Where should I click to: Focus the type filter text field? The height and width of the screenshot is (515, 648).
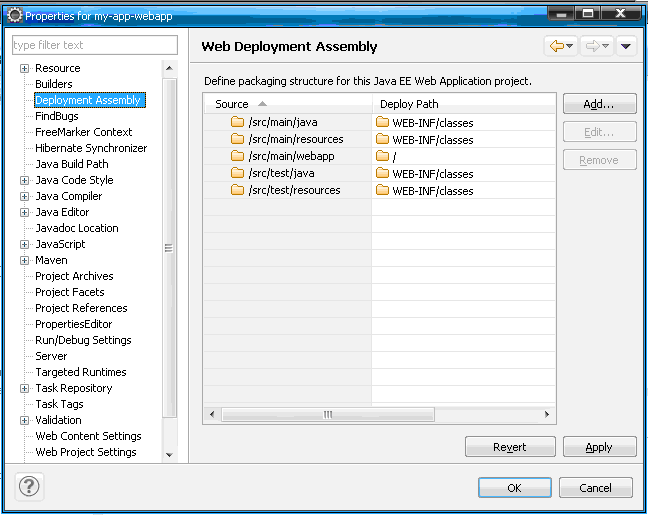[x=94, y=45]
